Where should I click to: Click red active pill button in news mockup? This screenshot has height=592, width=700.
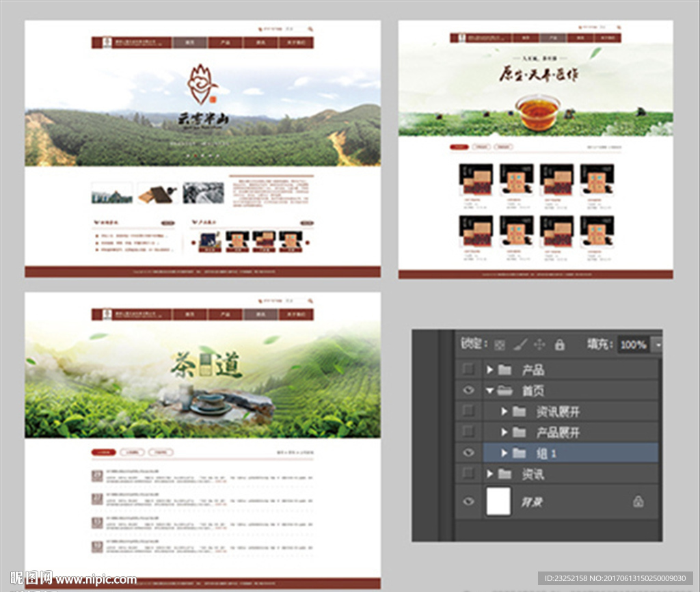tap(104, 453)
